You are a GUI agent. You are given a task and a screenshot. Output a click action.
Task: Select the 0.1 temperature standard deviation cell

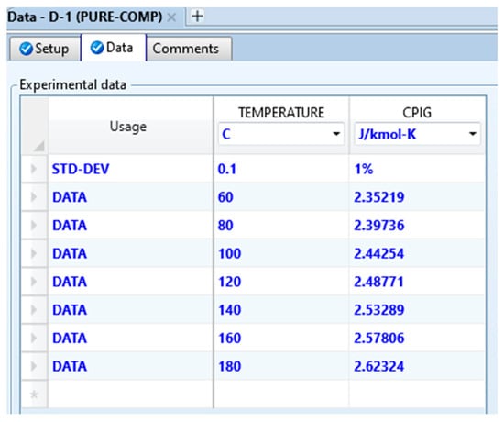(x=281, y=169)
